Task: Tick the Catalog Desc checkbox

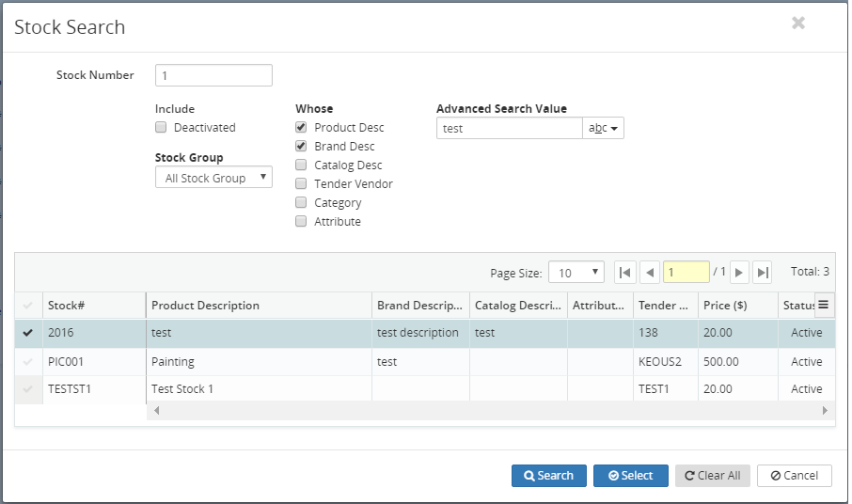Action: click(301, 165)
